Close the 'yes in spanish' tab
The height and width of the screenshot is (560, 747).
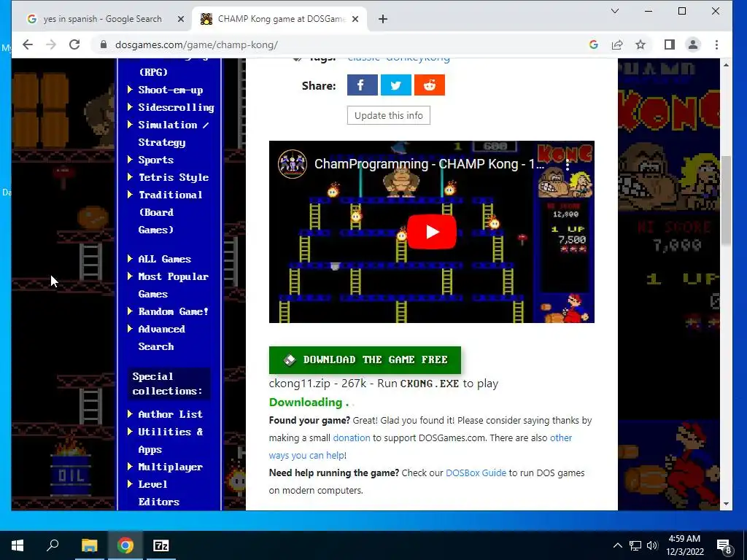click(x=181, y=19)
